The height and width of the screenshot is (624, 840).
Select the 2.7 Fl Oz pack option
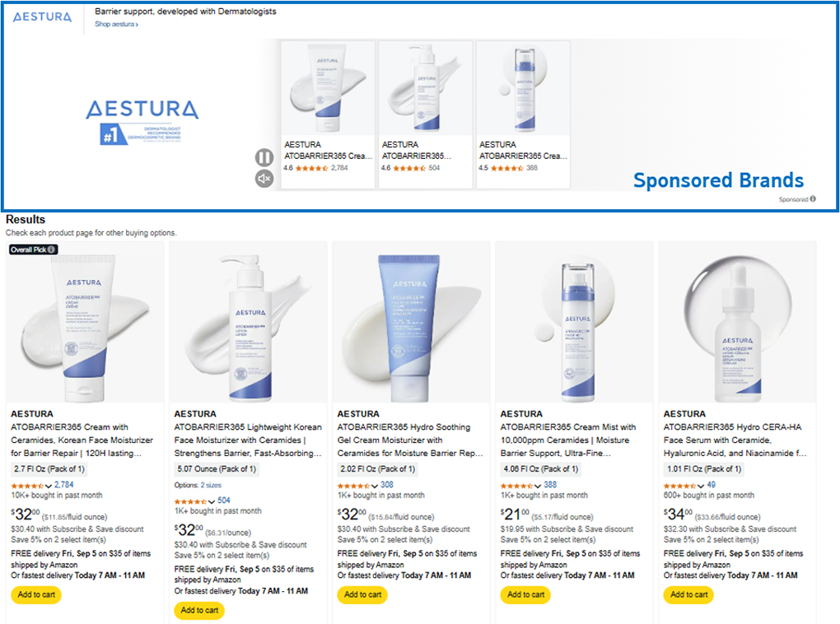coord(49,469)
